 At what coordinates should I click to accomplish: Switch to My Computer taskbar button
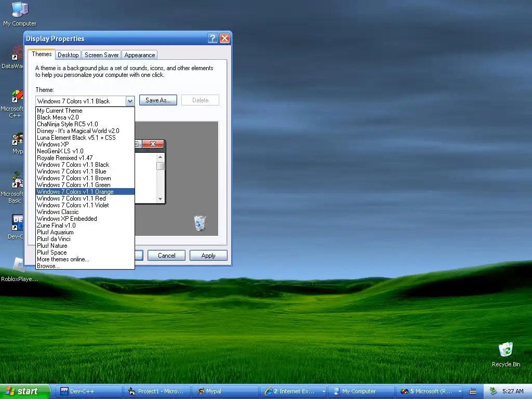pyautogui.click(x=362, y=391)
